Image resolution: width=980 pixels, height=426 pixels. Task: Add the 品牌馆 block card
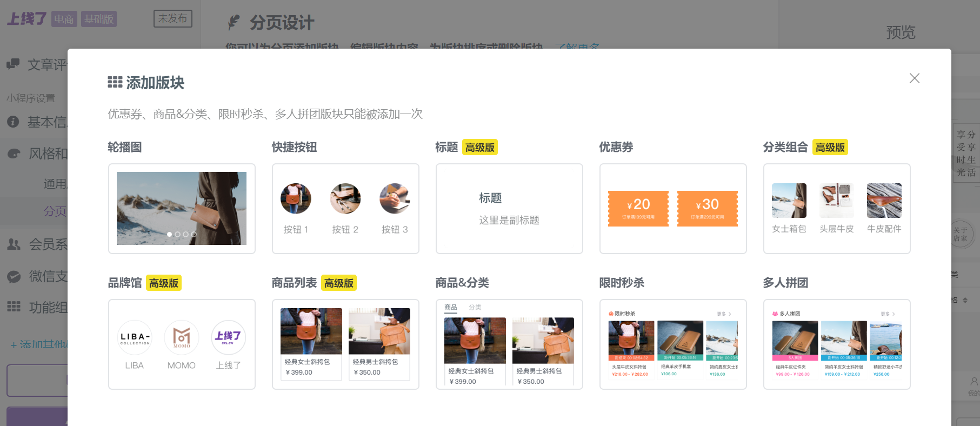tap(182, 344)
